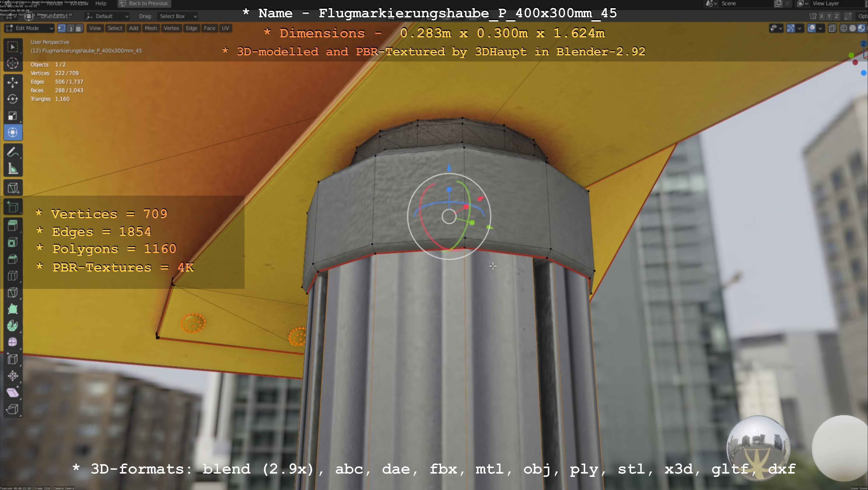Open the UV menu
The width and height of the screenshot is (868, 490).
pos(225,28)
